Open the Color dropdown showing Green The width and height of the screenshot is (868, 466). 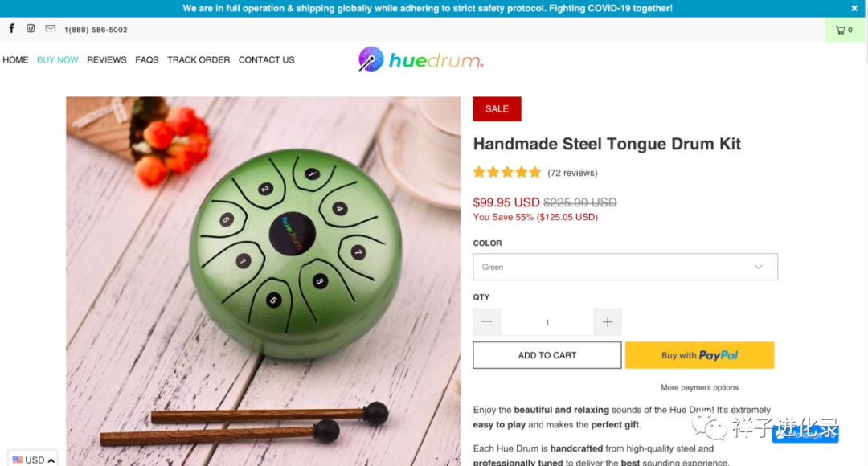tap(625, 267)
